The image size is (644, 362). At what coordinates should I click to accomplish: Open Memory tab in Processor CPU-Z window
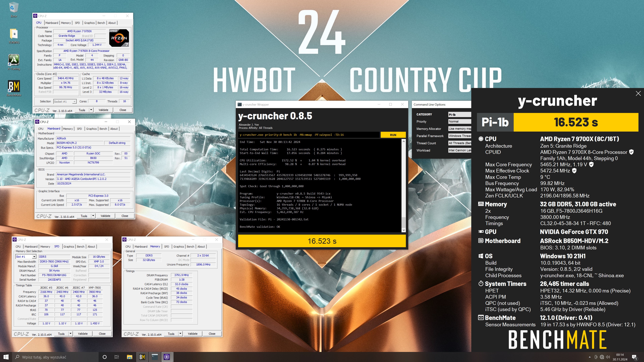[x=66, y=23]
